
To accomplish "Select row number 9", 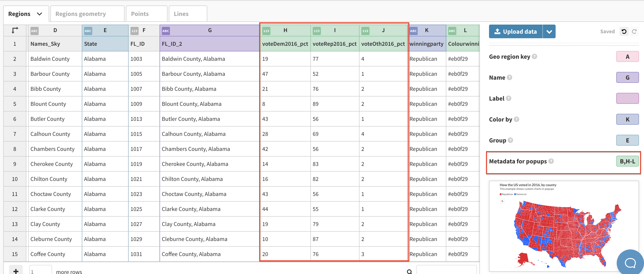I will coord(15,164).
